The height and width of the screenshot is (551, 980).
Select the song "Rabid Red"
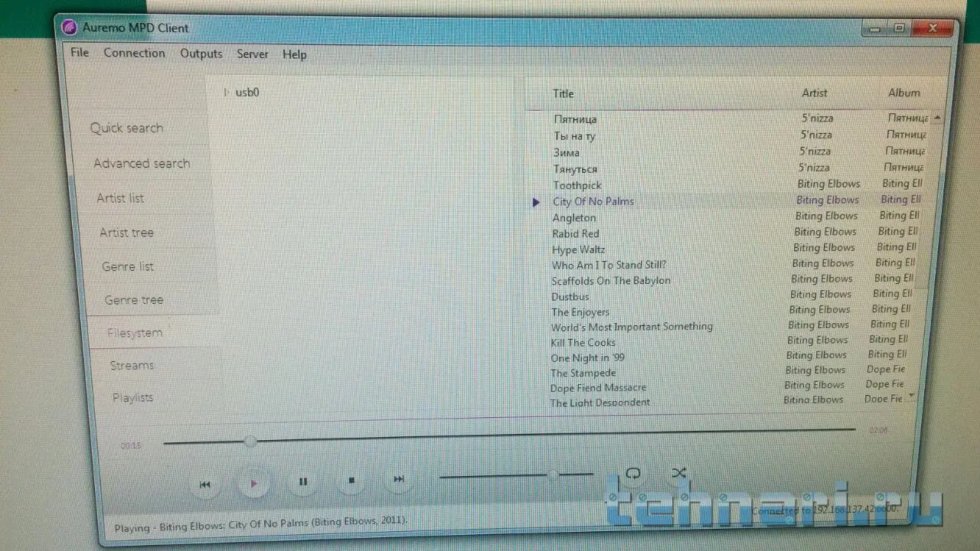tap(576, 233)
